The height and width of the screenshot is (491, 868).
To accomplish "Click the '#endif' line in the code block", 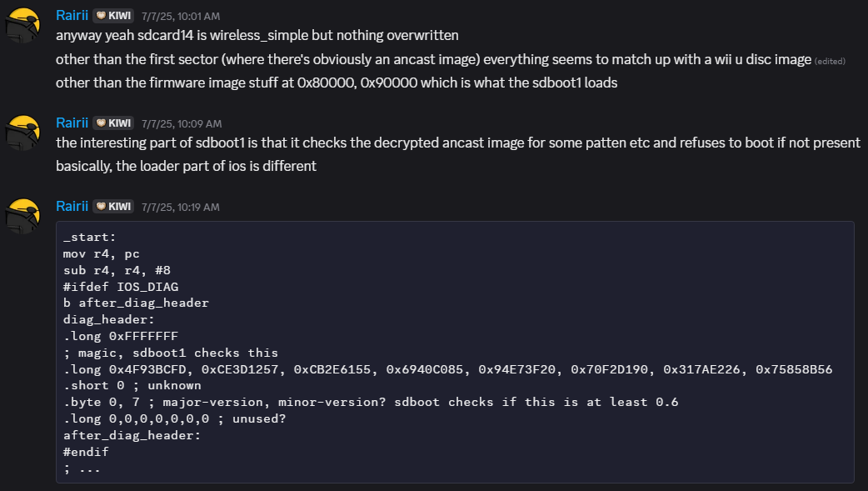I will 86,452.
